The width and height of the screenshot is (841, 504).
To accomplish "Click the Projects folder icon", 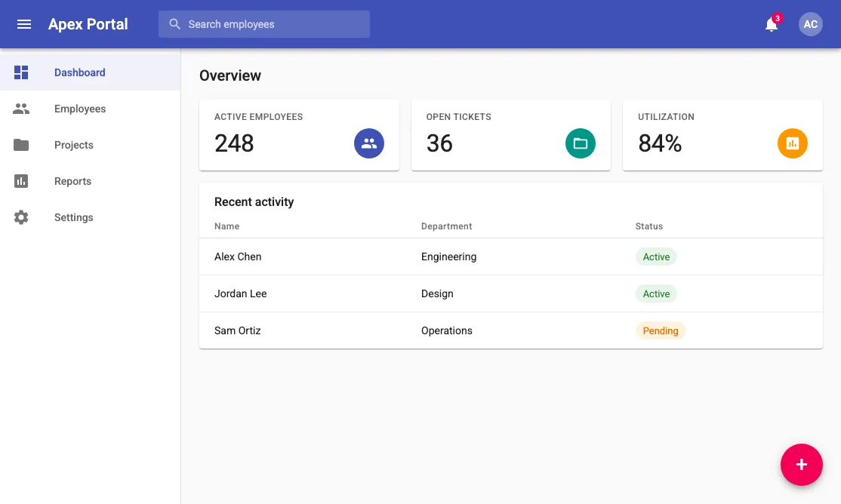I will click(x=21, y=145).
